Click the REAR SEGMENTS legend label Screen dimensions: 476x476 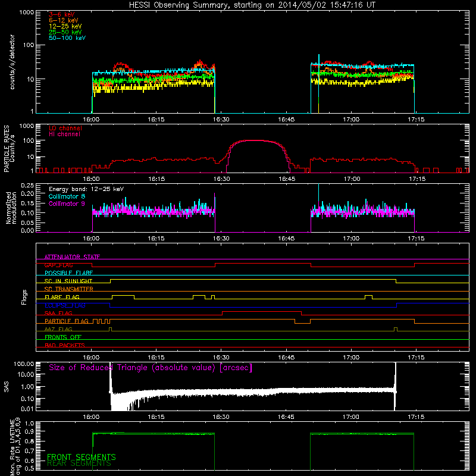click(79, 464)
